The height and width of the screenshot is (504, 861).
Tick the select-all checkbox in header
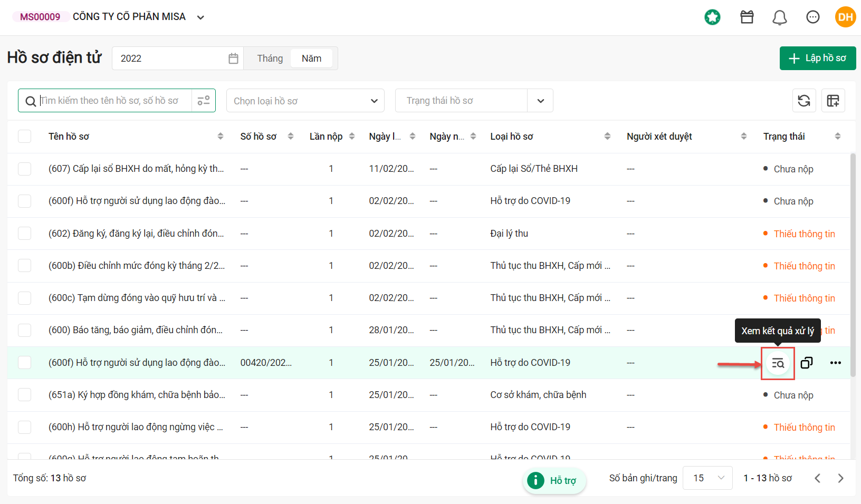[x=25, y=137]
